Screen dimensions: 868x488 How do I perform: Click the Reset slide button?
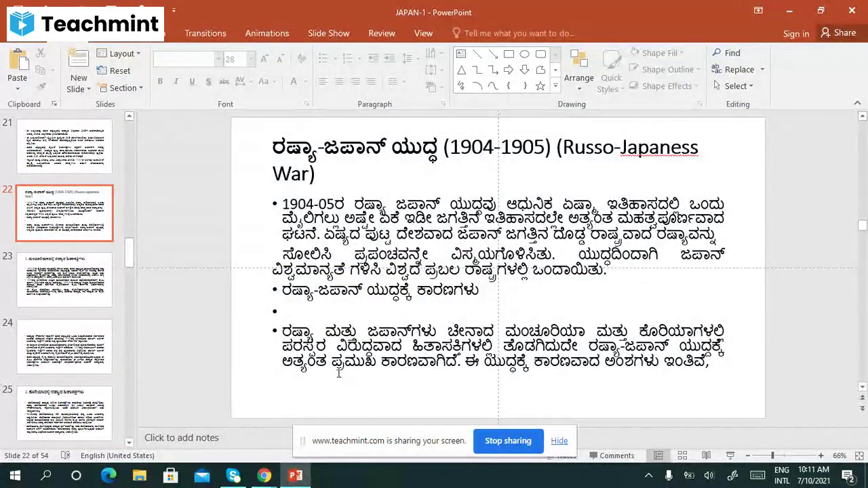tap(114, 70)
